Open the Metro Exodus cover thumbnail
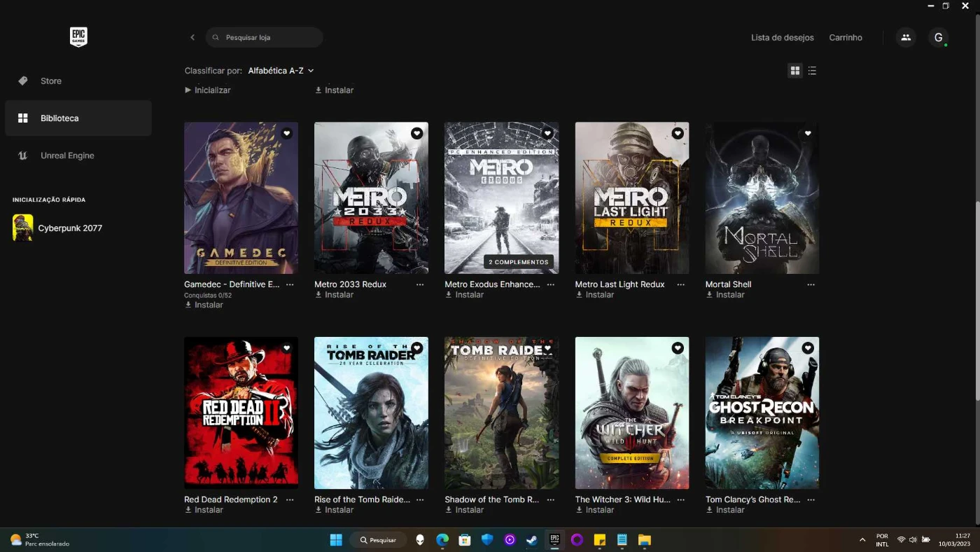 tap(501, 198)
